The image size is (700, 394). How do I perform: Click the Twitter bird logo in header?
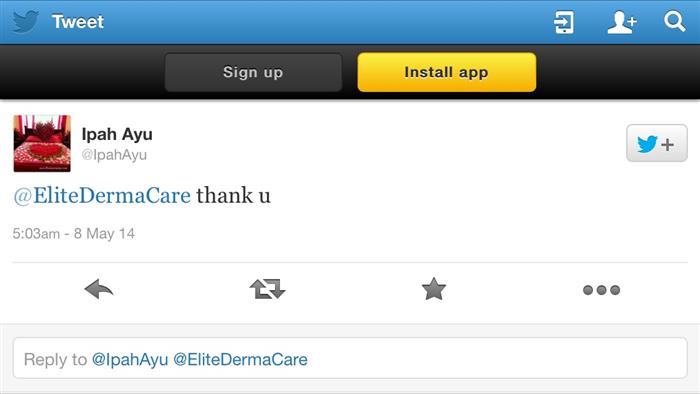tap(25, 21)
